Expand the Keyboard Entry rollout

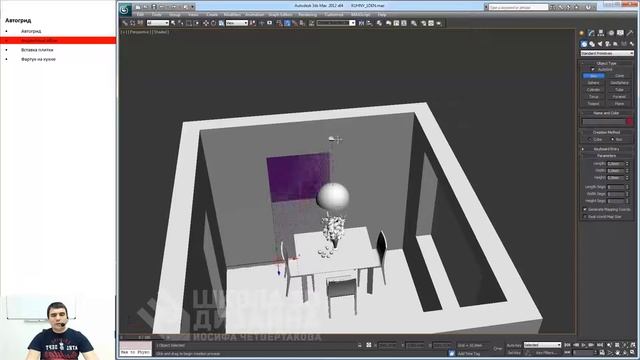tap(607, 149)
